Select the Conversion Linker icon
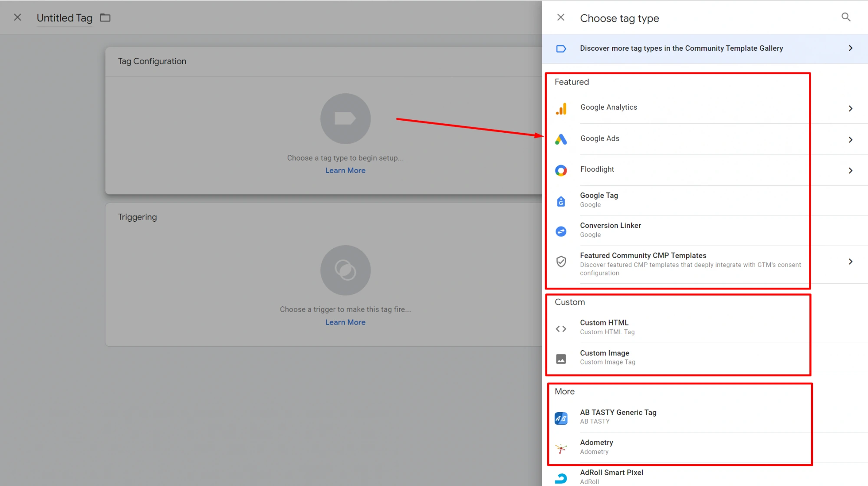This screenshot has width=868, height=486. coord(561,231)
